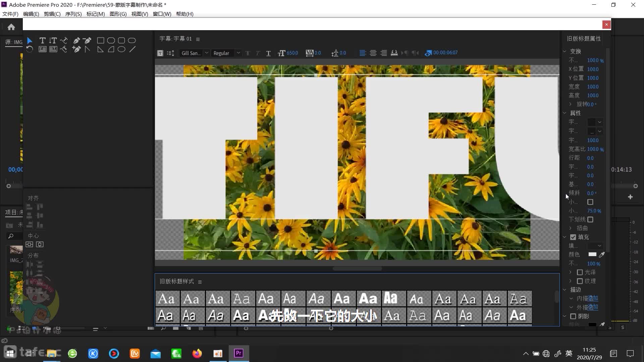Expand the 光泽 sheen options arrow
The image size is (644, 362).
571,272
